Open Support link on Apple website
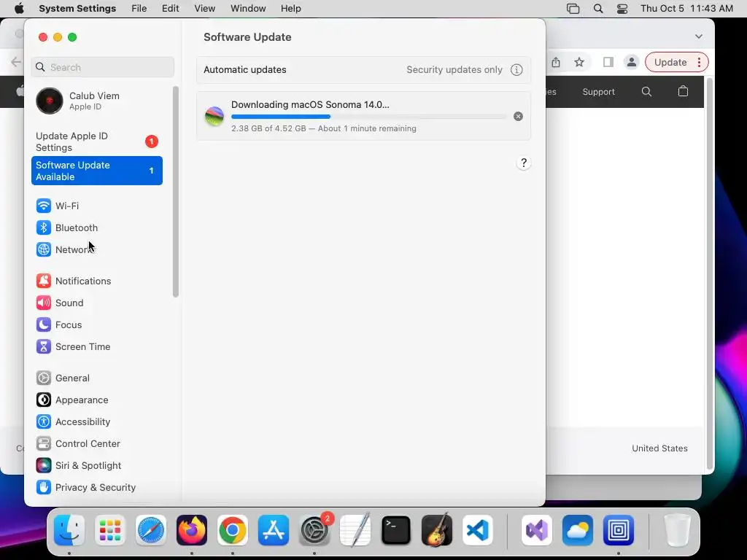The width and height of the screenshot is (747, 560). pyautogui.click(x=599, y=92)
